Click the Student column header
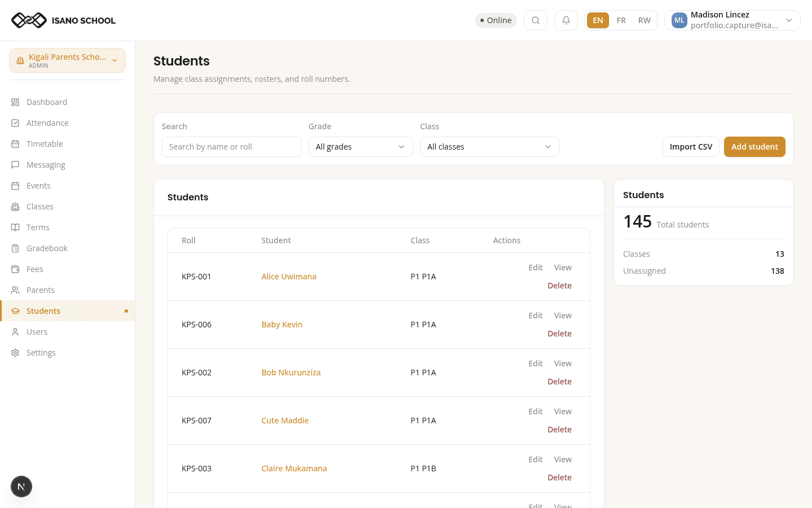The height and width of the screenshot is (508, 812). click(276, 240)
